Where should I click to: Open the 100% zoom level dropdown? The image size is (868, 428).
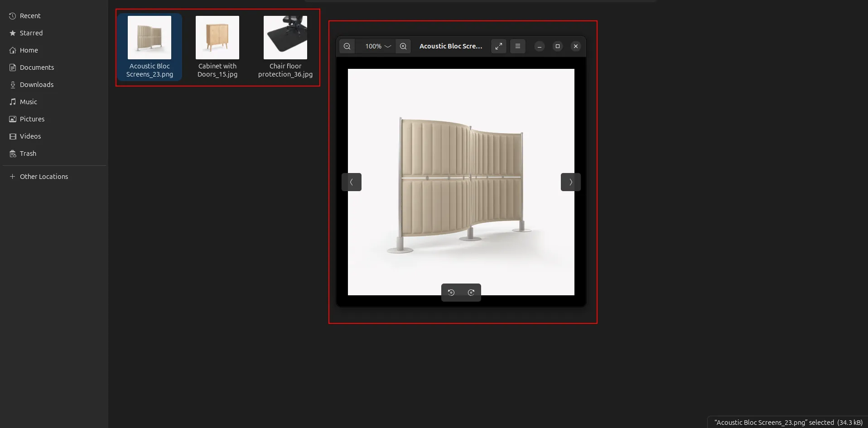pos(377,46)
